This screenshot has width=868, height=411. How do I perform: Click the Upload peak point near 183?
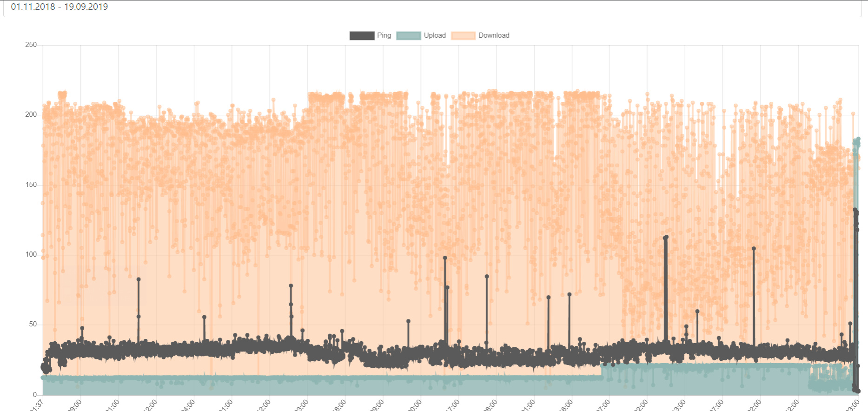tap(858, 139)
